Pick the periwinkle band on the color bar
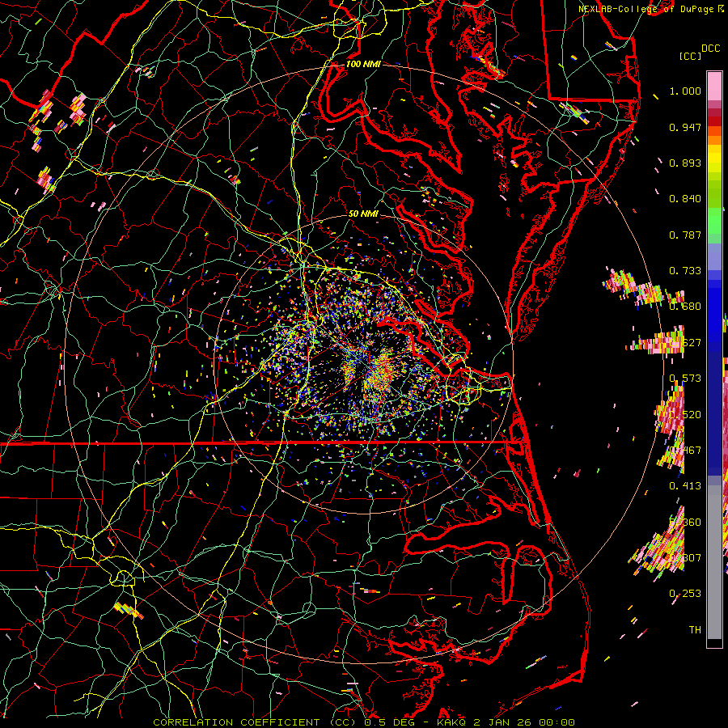The height and width of the screenshot is (728, 728). point(714,256)
